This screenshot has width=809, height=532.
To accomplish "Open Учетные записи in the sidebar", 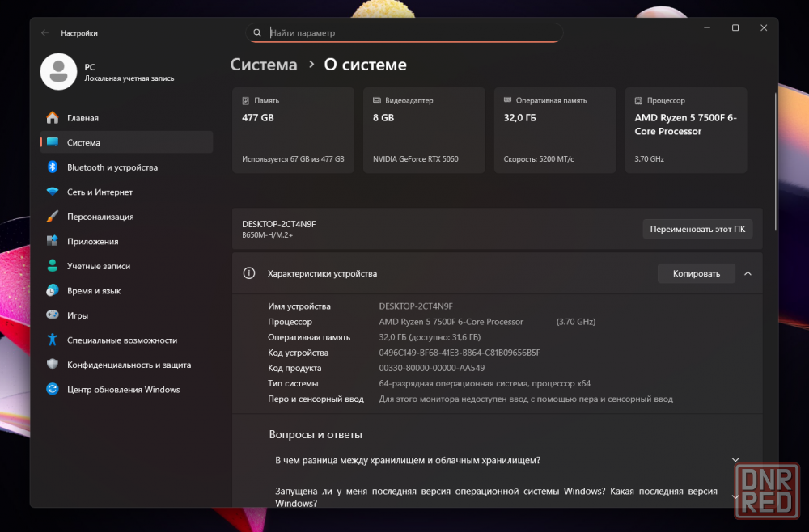I will pos(99,266).
